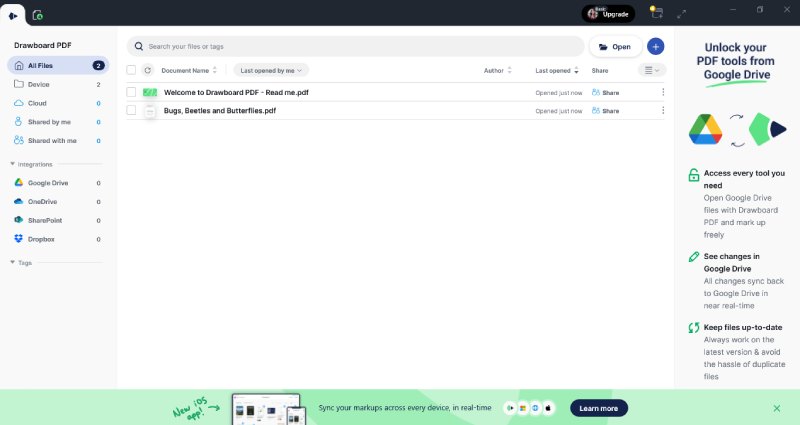Click the Google Drive logo in promo panel
The height and width of the screenshot is (425, 800).
(705, 130)
